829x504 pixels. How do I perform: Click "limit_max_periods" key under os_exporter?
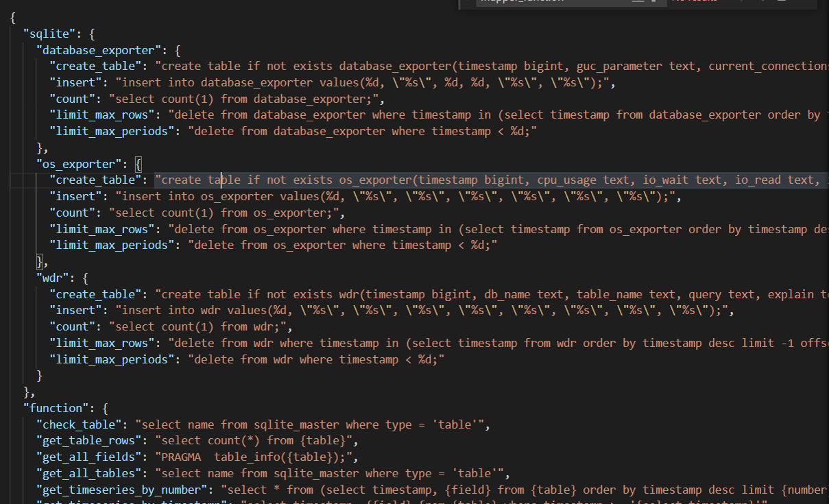point(112,245)
